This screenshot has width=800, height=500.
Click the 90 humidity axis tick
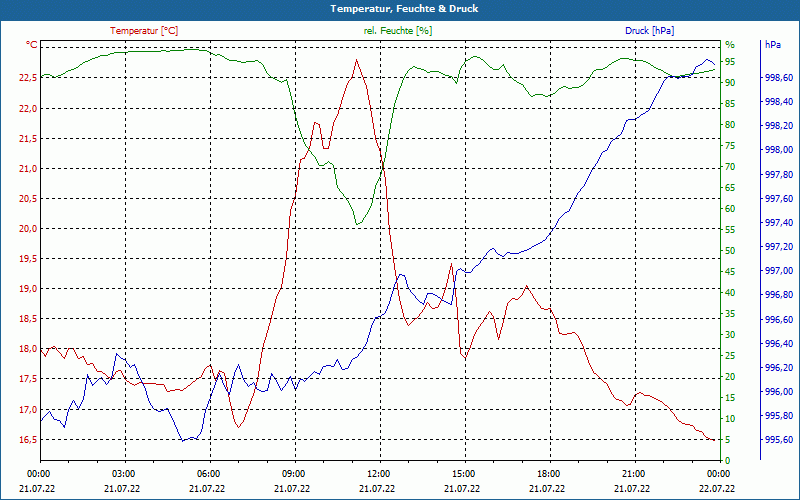click(x=730, y=83)
